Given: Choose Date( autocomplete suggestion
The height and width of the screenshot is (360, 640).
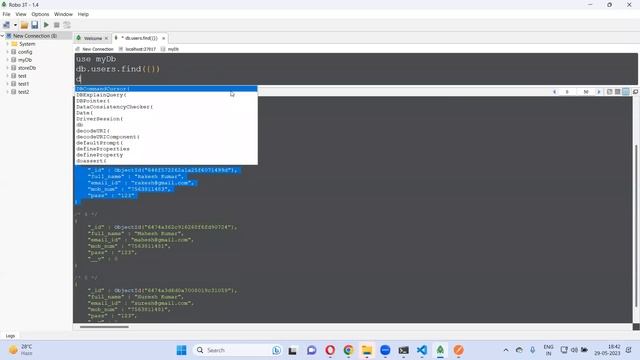Looking at the screenshot, I should tap(166, 113).
